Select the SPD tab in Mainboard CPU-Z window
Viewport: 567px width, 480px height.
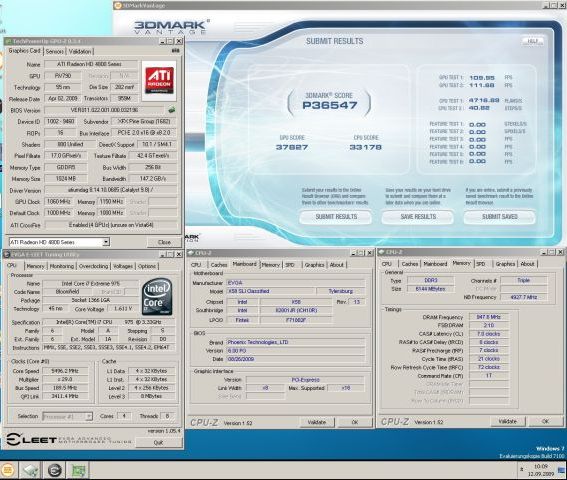tap(290, 265)
